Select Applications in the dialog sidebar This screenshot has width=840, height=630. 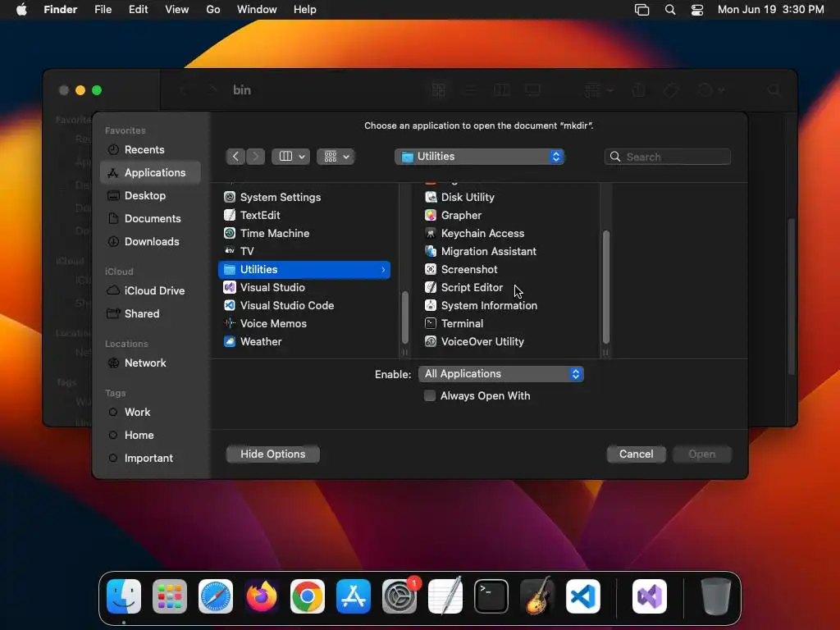point(151,172)
